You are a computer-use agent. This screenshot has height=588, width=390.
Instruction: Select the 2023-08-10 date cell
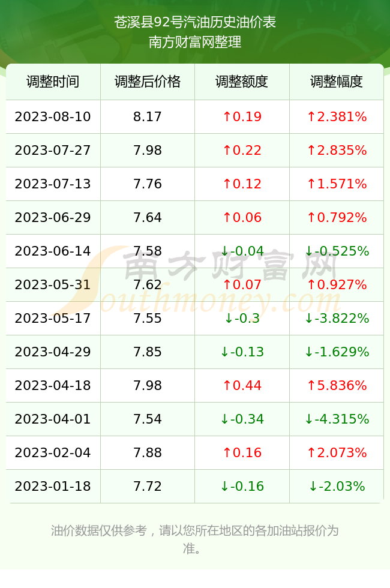[53, 116]
